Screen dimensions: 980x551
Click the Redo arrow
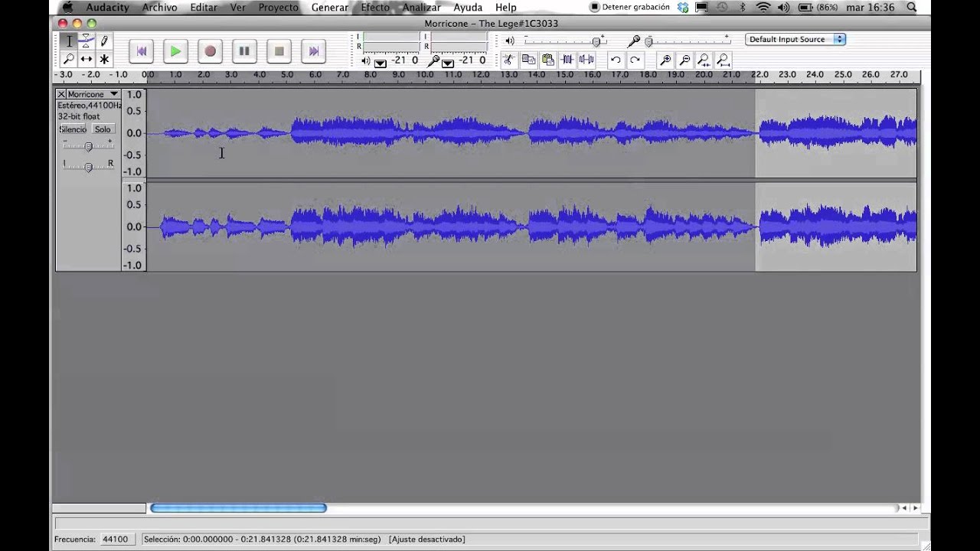pyautogui.click(x=635, y=60)
